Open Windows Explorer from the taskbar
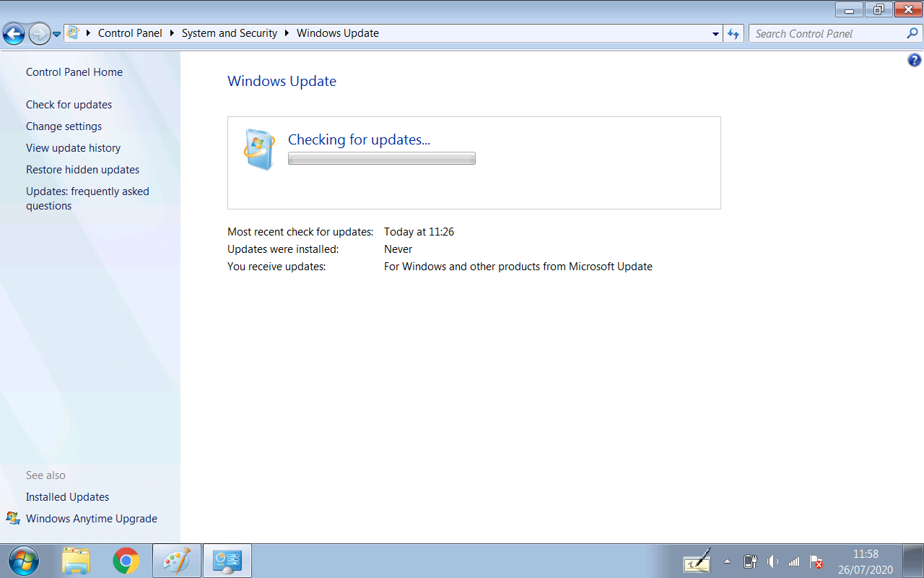The height and width of the screenshot is (578, 924). click(75, 561)
